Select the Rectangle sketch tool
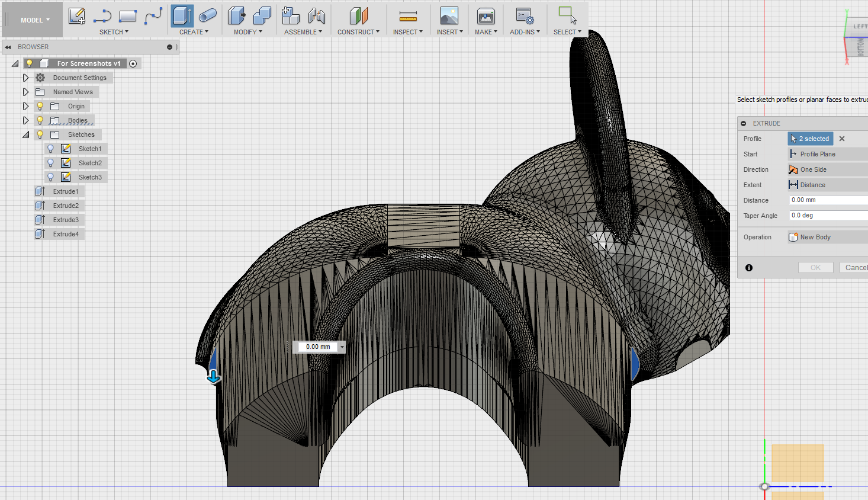This screenshot has height=500, width=868. (128, 16)
